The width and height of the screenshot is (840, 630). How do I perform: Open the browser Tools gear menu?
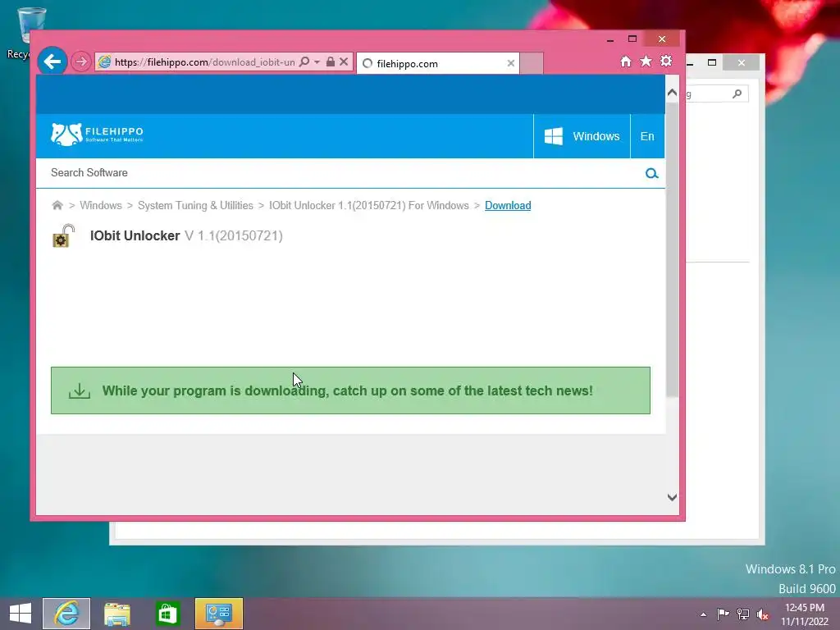click(x=666, y=61)
